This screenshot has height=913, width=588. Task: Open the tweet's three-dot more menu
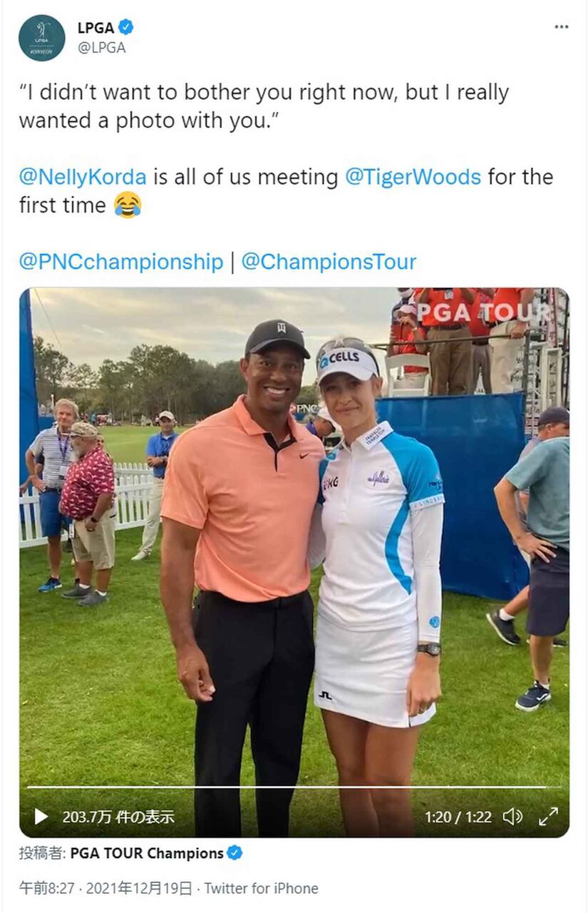562,27
